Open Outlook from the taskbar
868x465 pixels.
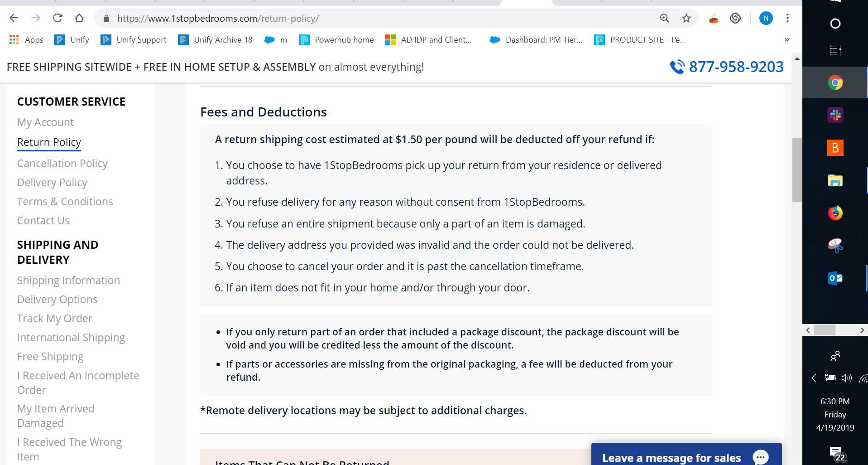[835, 278]
